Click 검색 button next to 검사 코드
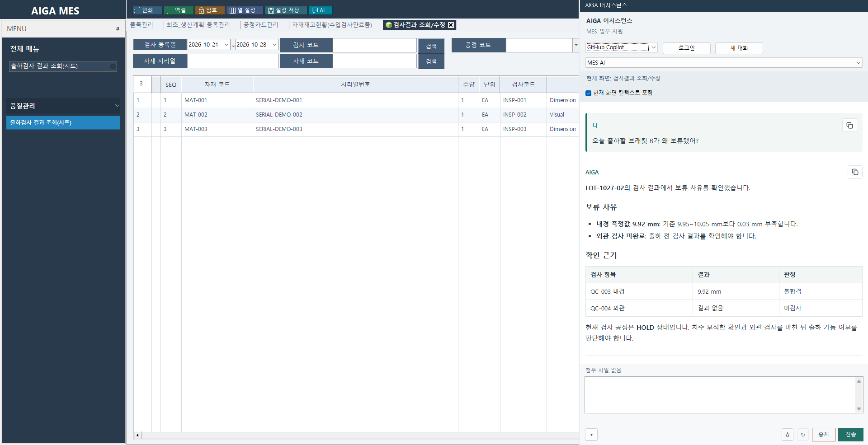The image size is (868, 445). tap(431, 46)
